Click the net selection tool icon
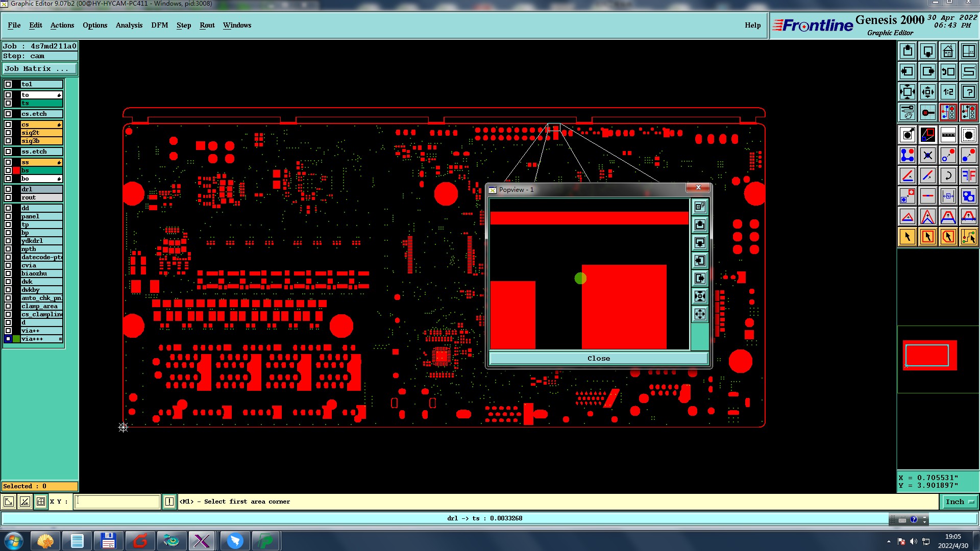Image resolution: width=980 pixels, height=551 pixels. (968, 237)
